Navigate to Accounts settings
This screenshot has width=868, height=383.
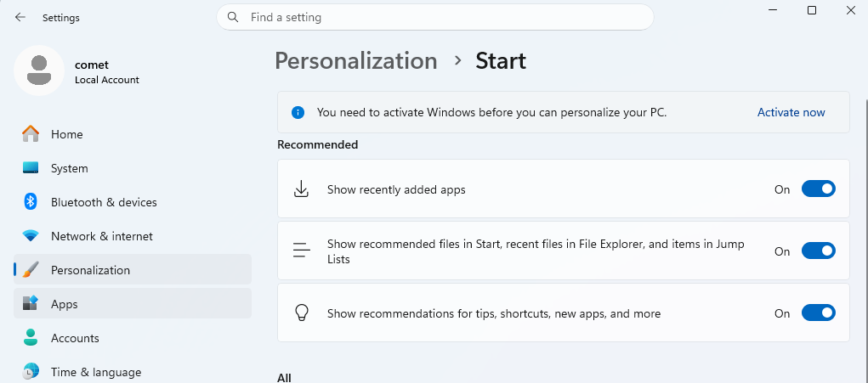click(133, 338)
